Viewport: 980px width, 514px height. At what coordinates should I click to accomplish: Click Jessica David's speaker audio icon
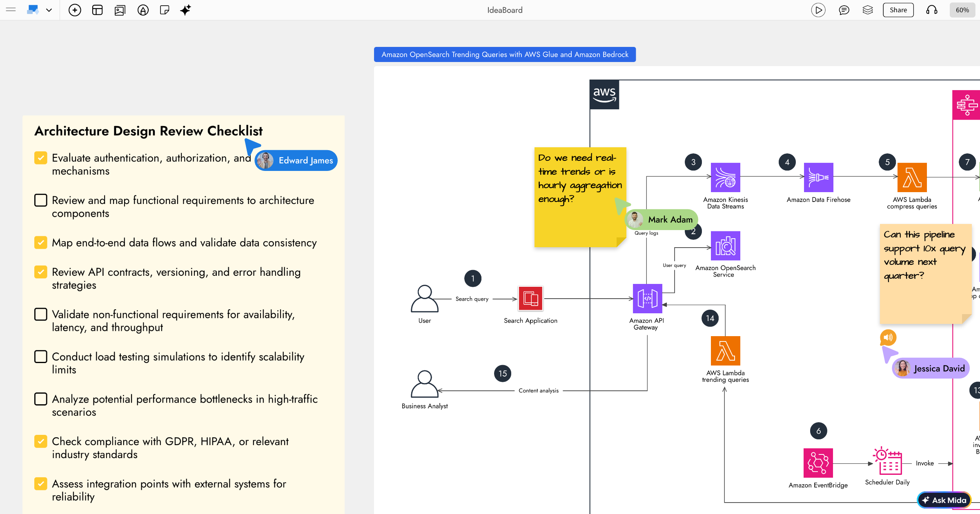click(888, 337)
